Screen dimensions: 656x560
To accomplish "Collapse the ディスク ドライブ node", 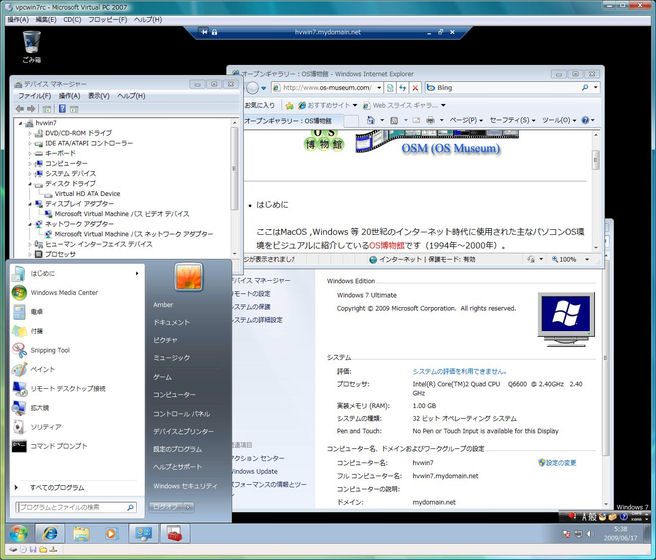I will tap(30, 184).
